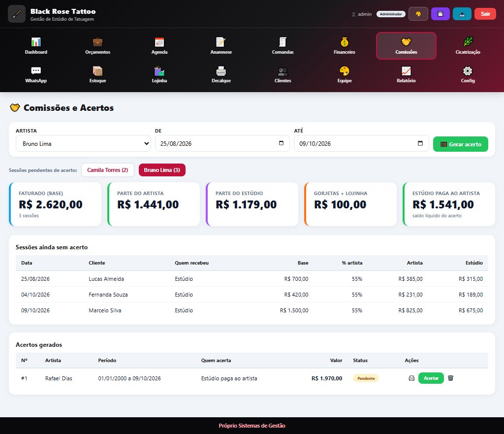The height and width of the screenshot is (434, 504).
Task: Open Orçamentos briefcase icon
Action: point(97,42)
